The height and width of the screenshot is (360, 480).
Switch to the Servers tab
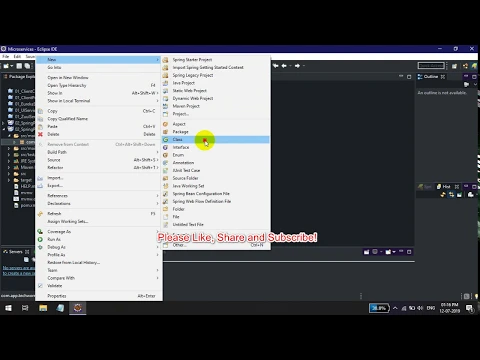pos(16,252)
